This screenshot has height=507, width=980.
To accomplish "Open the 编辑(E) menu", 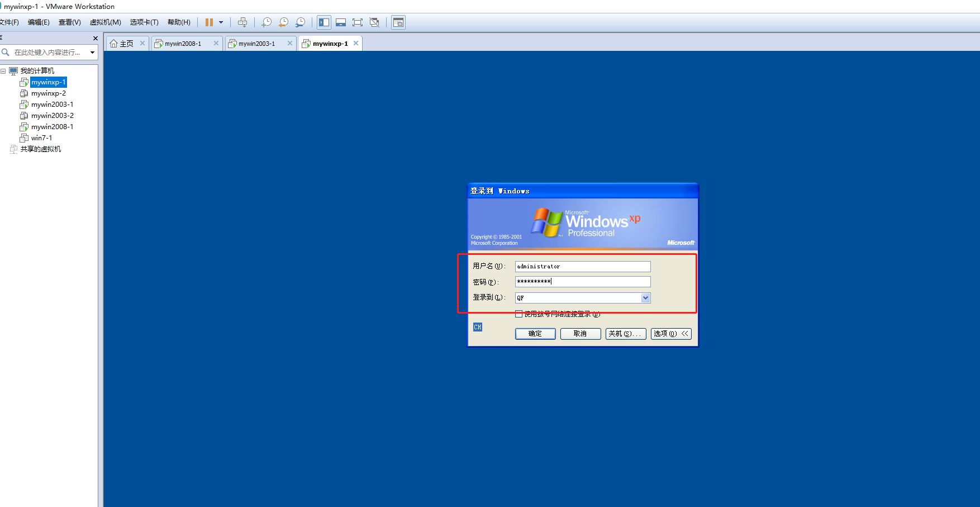I will pyautogui.click(x=39, y=22).
